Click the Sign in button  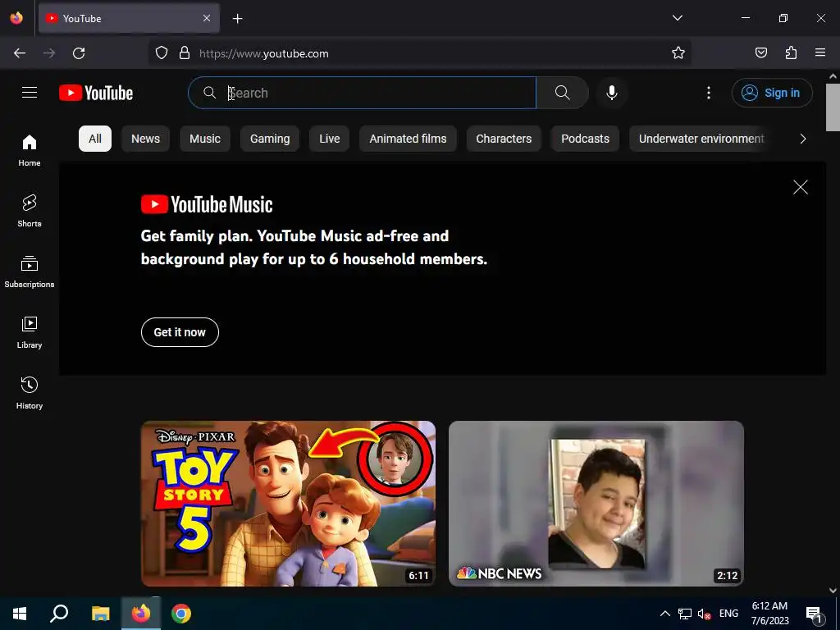(772, 93)
